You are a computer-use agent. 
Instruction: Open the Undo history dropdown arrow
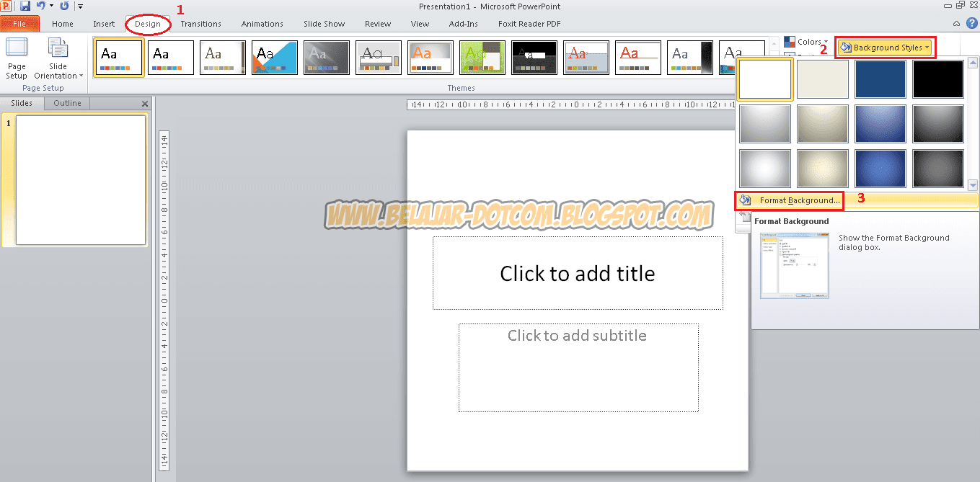(51, 6)
